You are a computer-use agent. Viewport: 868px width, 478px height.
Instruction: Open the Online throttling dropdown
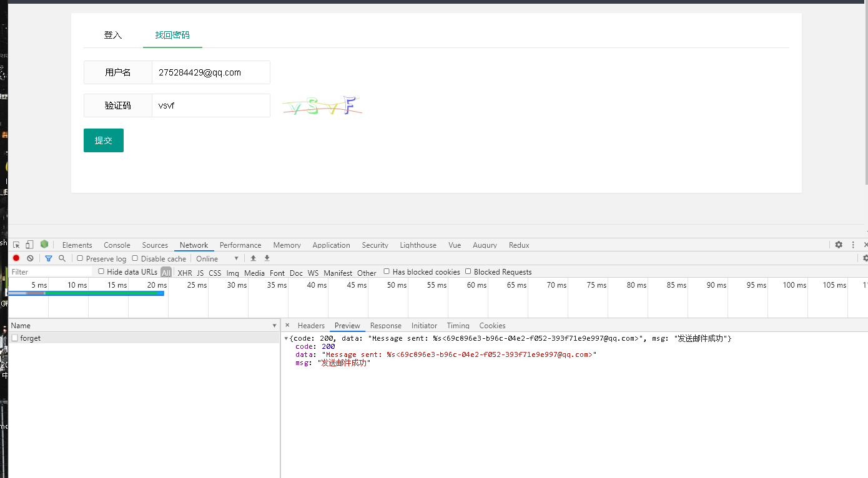tap(217, 258)
